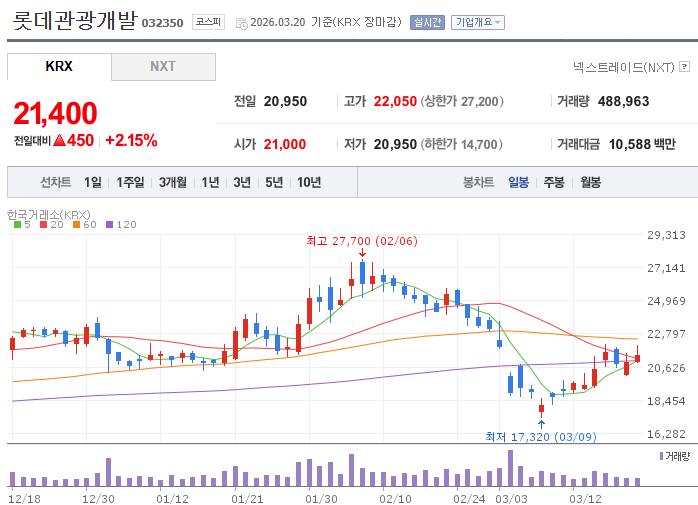Open the 기업개요 dropdown
This screenshot has width=698, height=505.
(478, 22)
